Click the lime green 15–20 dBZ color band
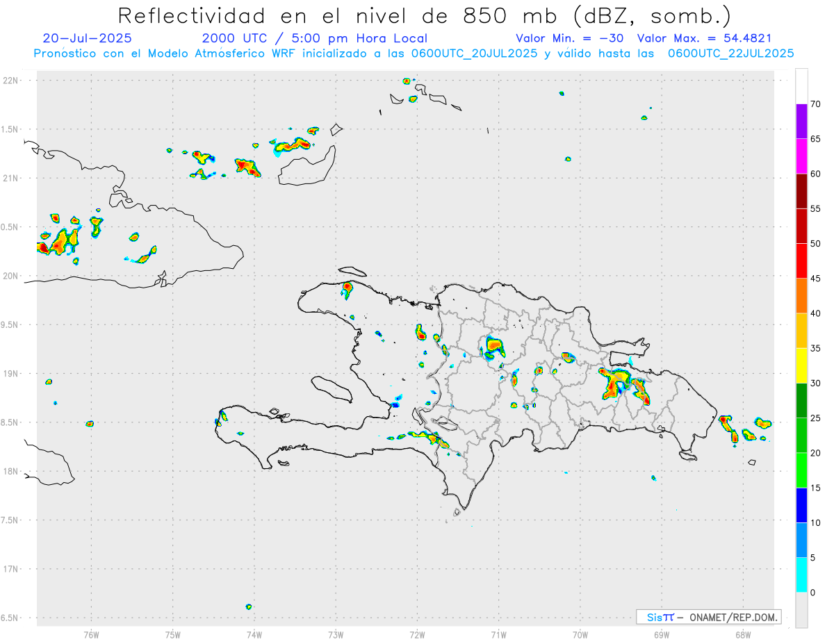Viewport: 834px width, 644px height. 801,470
